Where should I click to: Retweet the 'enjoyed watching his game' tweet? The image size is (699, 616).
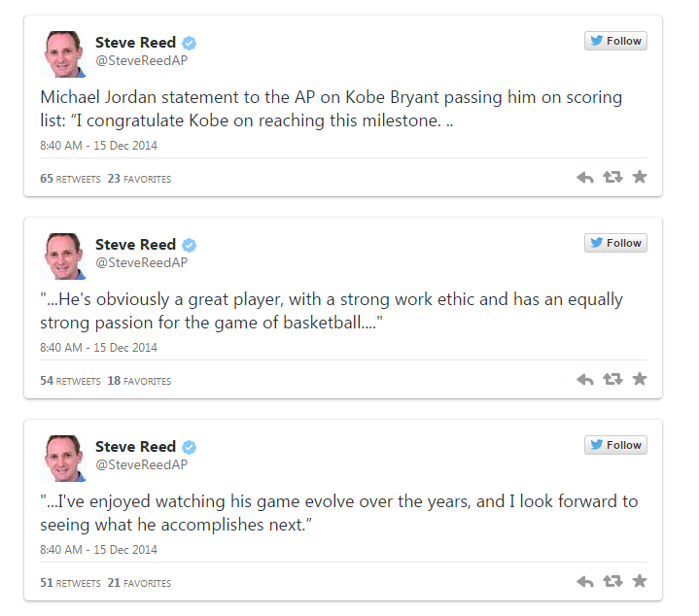click(612, 582)
